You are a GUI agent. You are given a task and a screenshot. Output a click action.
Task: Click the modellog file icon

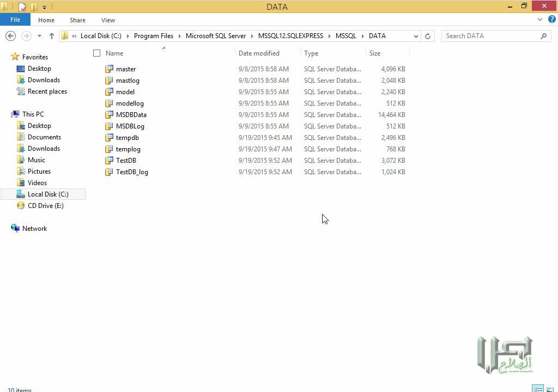(109, 103)
